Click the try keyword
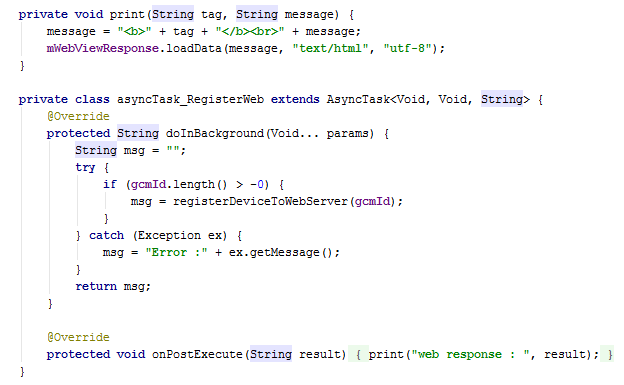Viewport: 624px width, 385px height. click(85, 168)
